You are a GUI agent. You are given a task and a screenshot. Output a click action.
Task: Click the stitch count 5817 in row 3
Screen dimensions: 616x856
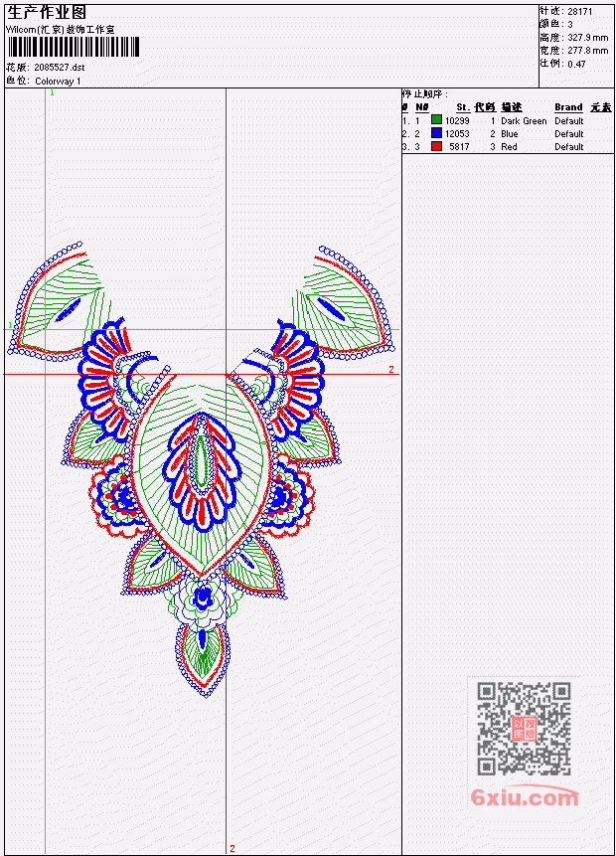coord(459,147)
